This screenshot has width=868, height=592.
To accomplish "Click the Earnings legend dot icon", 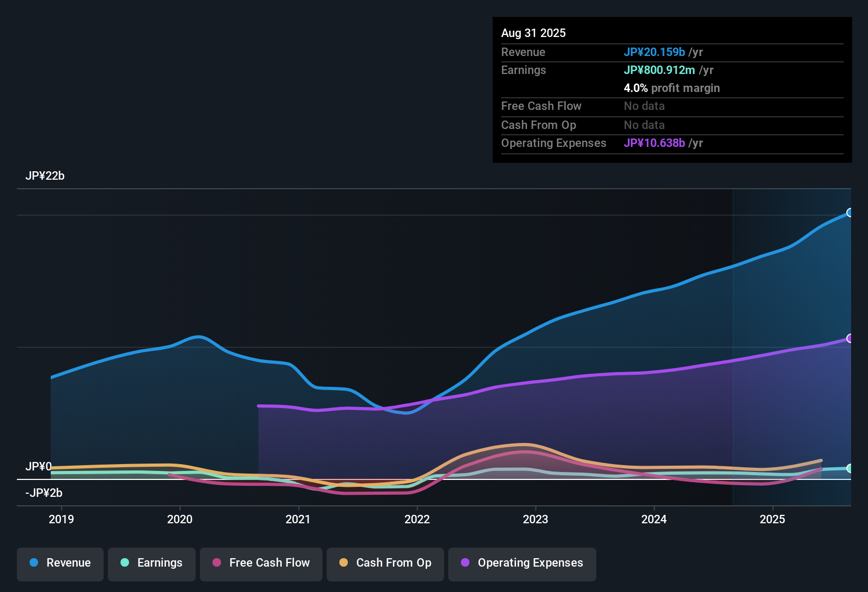I will 125,563.
